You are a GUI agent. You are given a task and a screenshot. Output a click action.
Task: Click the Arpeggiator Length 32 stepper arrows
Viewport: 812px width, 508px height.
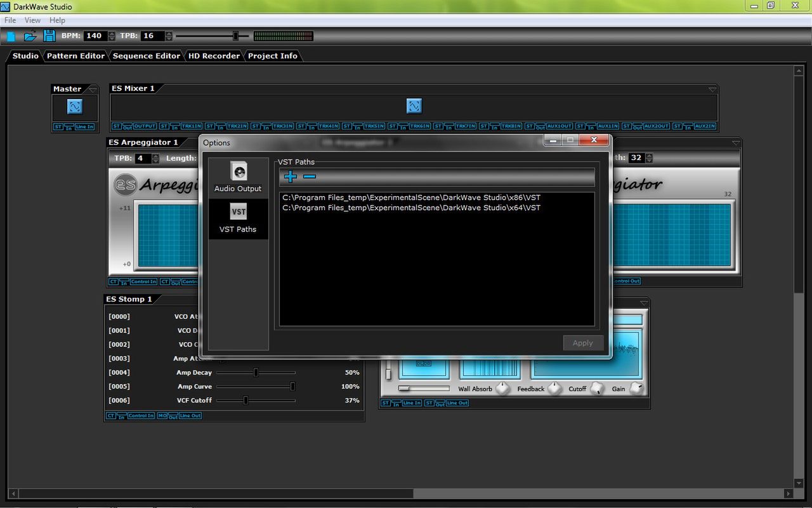click(x=649, y=158)
